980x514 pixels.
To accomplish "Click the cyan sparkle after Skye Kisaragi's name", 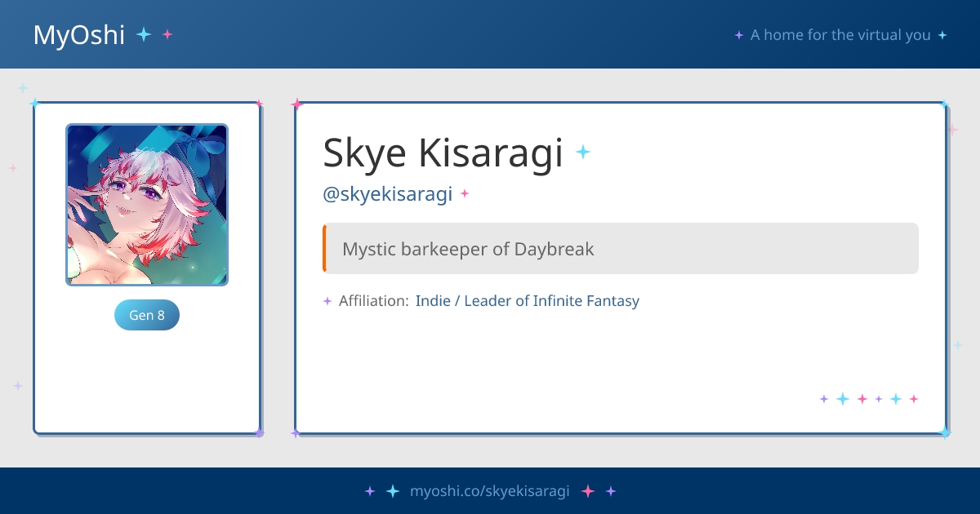I will [582, 152].
